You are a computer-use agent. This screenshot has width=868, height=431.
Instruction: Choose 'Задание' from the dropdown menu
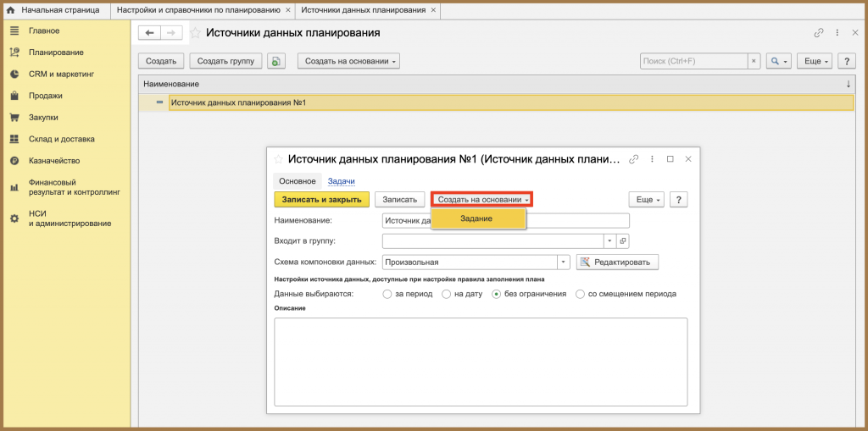point(478,219)
